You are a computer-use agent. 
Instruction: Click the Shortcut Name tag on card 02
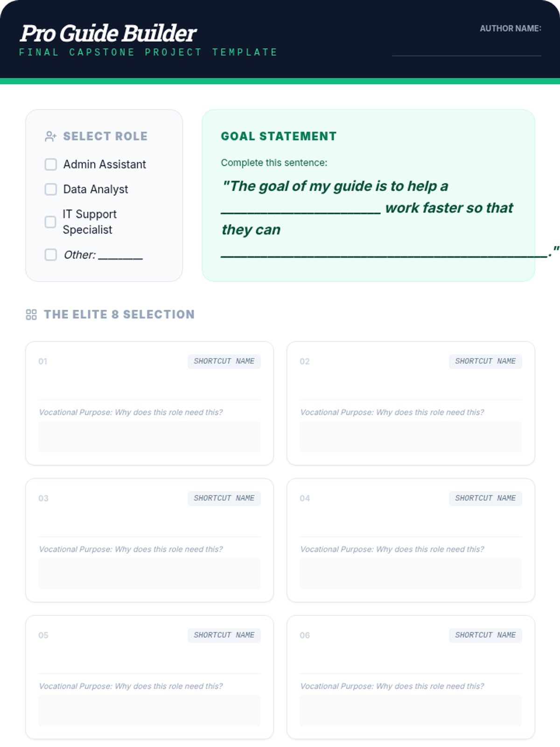tap(485, 361)
